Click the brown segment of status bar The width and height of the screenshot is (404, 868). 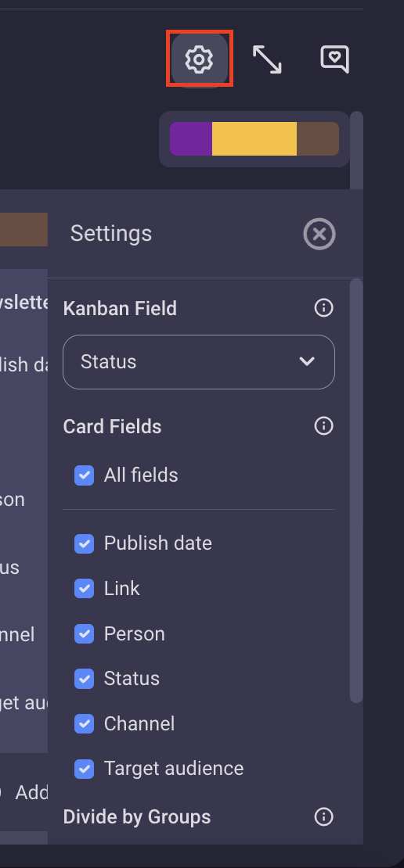(318, 139)
